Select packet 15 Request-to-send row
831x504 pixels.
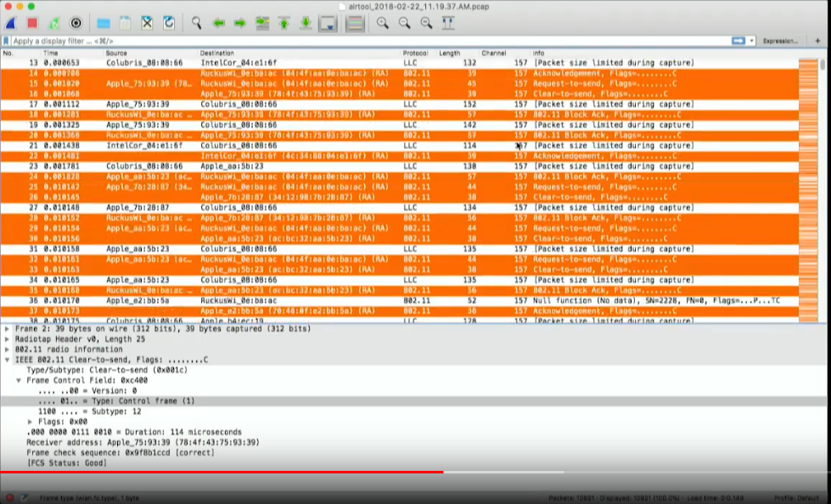(x=399, y=84)
